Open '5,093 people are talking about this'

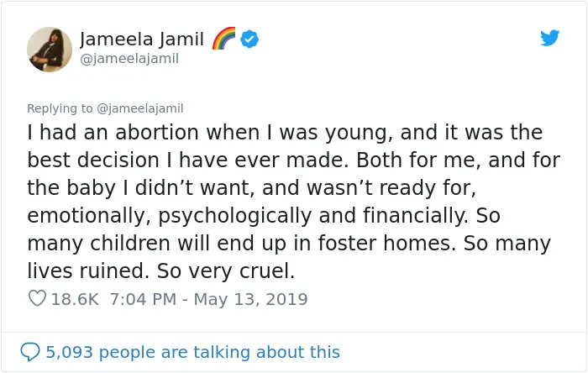pos(192,352)
